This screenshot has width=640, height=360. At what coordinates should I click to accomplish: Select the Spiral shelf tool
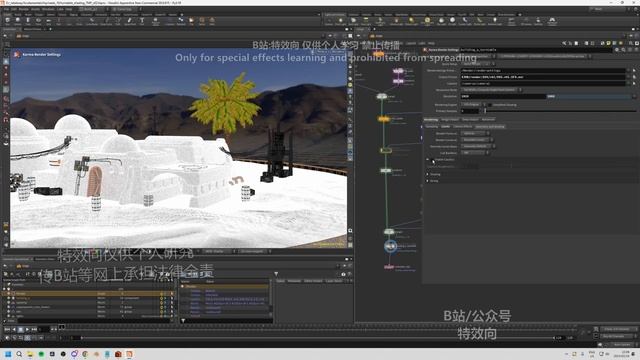[202, 21]
